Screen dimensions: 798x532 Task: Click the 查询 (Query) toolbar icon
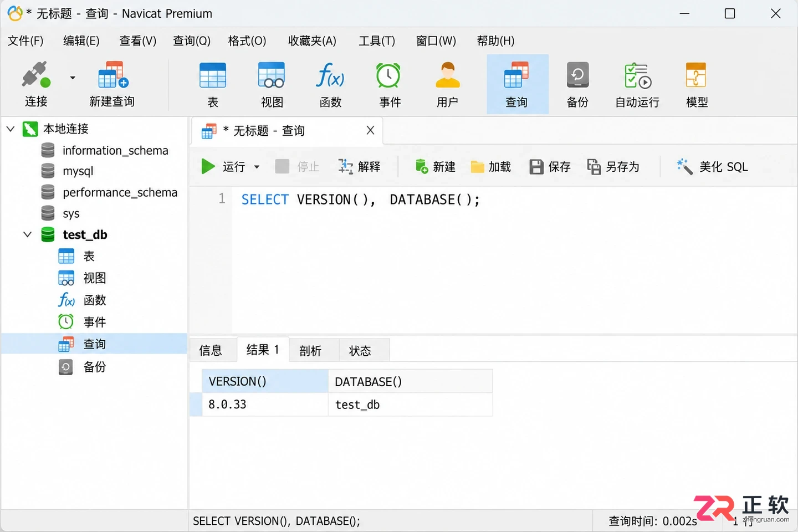[x=516, y=75]
